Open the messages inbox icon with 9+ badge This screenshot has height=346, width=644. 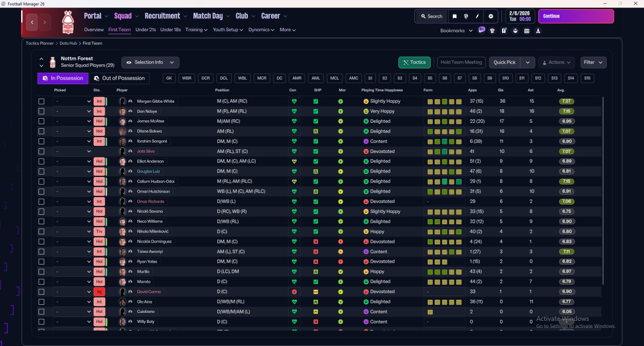click(481, 30)
